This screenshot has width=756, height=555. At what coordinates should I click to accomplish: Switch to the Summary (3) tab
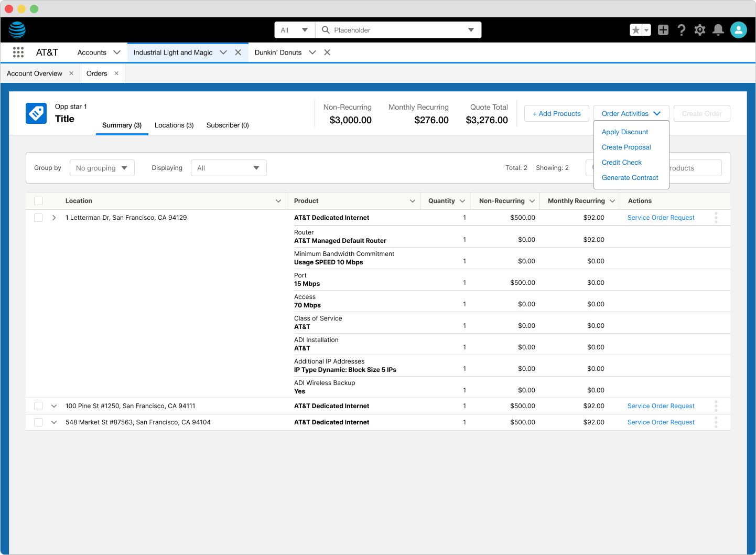click(x=122, y=125)
